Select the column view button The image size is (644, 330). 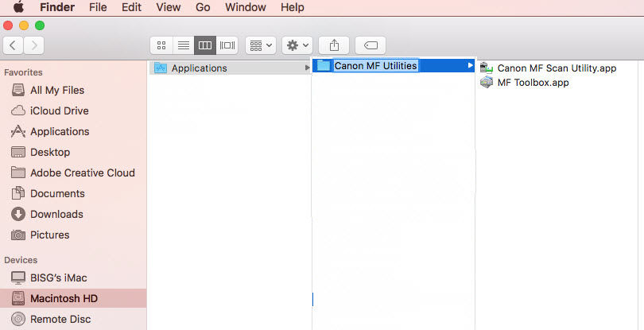205,45
